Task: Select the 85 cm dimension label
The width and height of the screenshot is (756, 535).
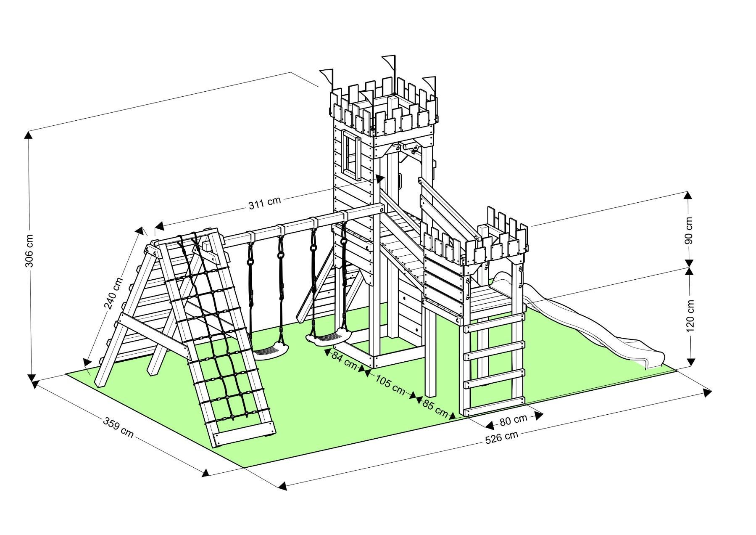Action: pyautogui.click(x=435, y=407)
